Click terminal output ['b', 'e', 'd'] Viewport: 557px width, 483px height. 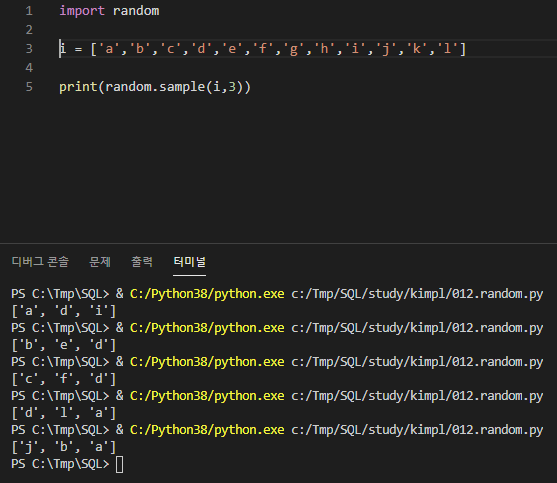pyautogui.click(x=64, y=345)
